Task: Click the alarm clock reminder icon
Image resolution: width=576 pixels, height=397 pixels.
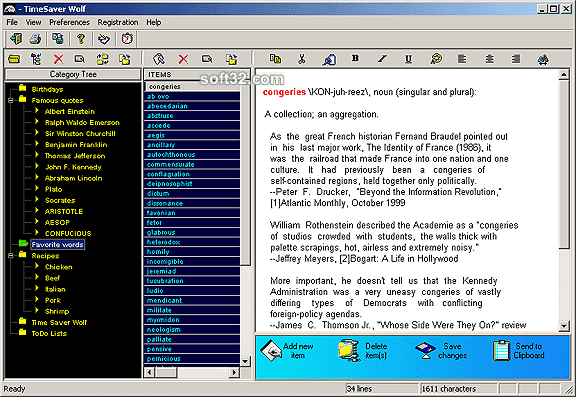Action: coord(127,39)
